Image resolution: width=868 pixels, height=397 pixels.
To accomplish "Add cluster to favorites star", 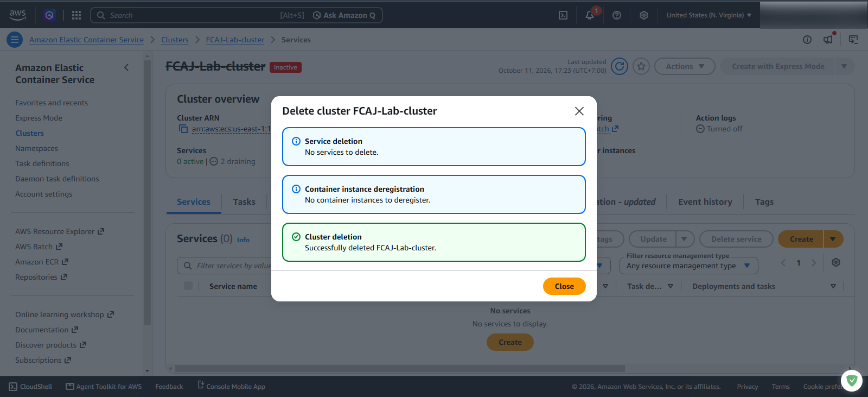I will [x=641, y=66].
